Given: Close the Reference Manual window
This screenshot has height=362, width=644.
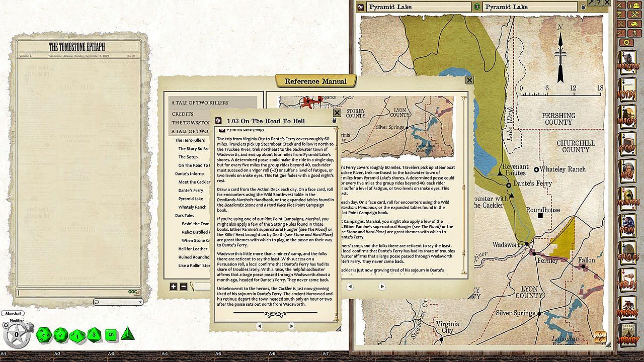Looking at the screenshot, I should [x=469, y=80].
